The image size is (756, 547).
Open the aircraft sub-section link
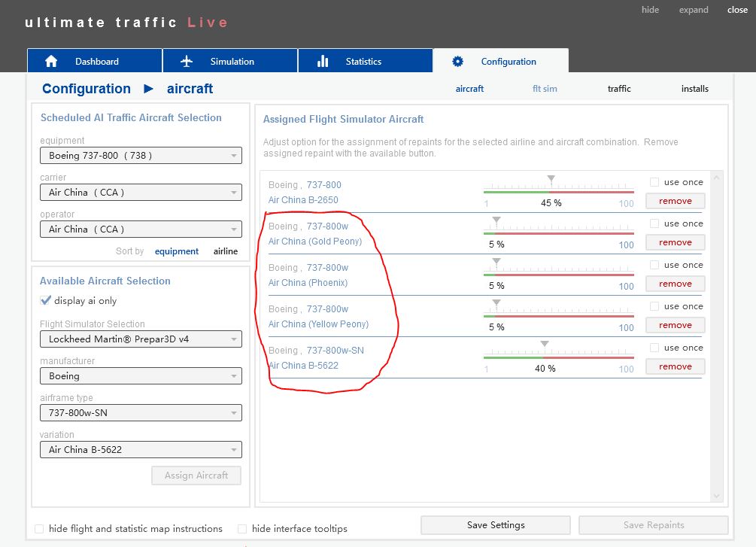[469, 89]
